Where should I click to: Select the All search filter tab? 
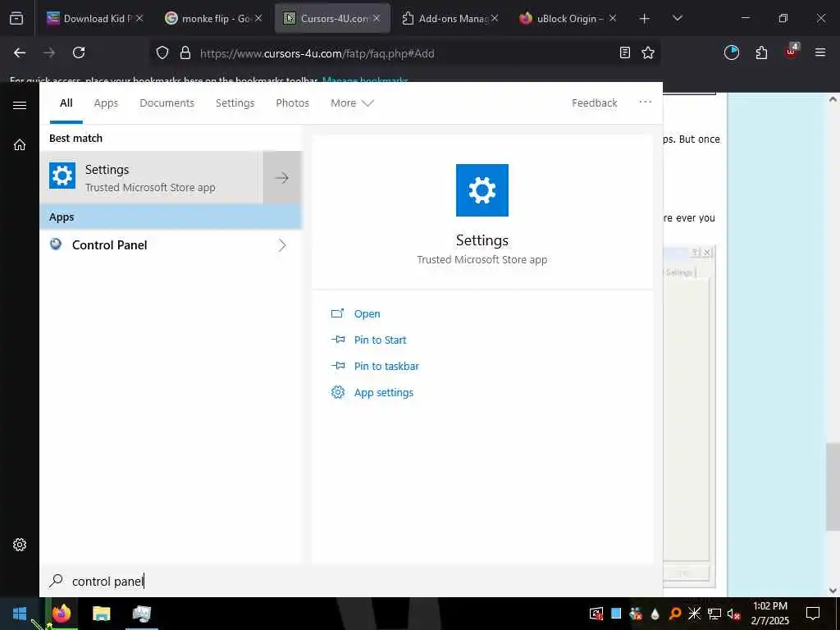66,103
